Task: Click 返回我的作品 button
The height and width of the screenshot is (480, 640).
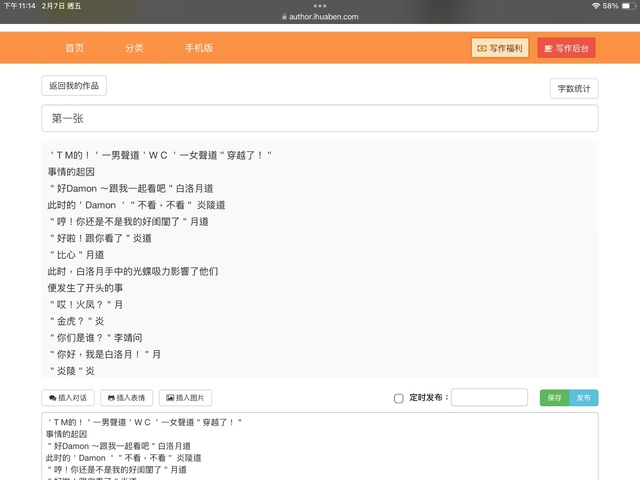Action: (x=74, y=87)
